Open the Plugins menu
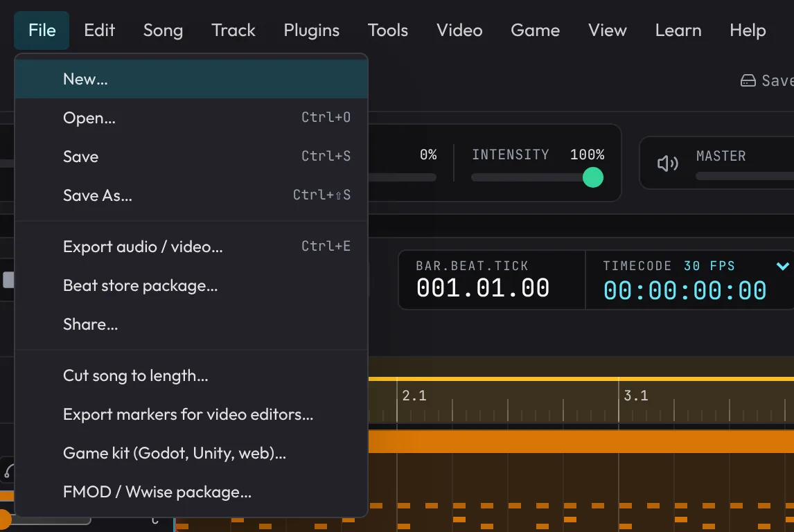 pyautogui.click(x=311, y=30)
